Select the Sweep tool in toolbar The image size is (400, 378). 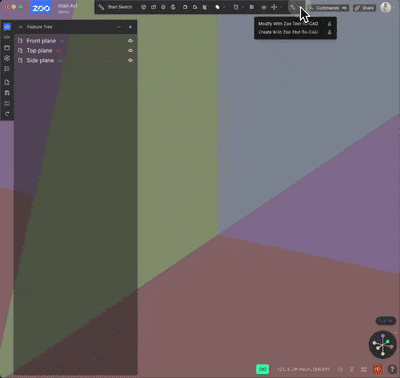click(153, 7)
